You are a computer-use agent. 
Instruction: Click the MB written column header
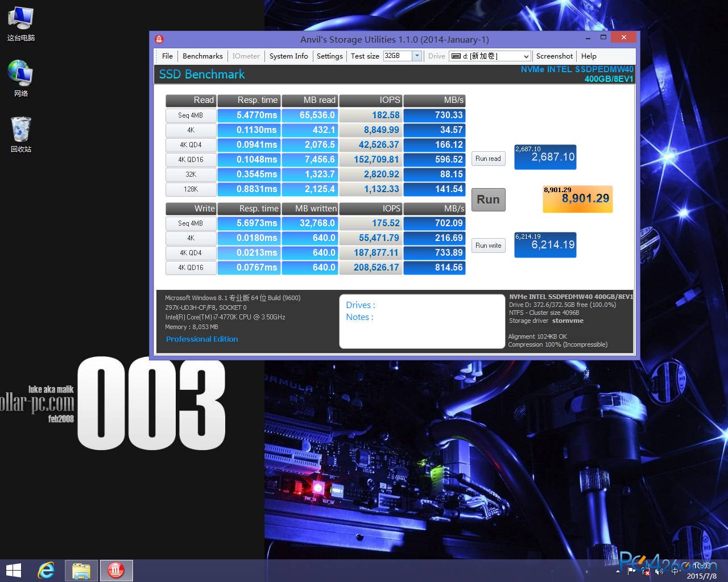310,209
